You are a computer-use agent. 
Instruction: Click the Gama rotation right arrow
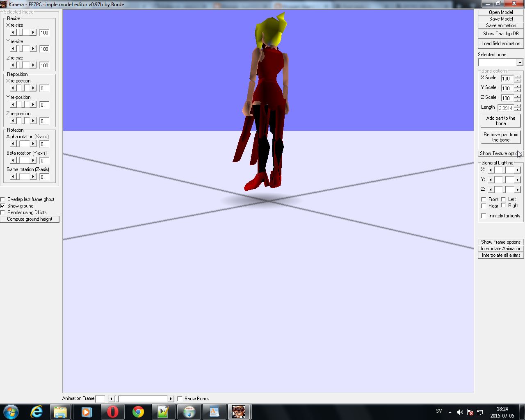click(33, 177)
